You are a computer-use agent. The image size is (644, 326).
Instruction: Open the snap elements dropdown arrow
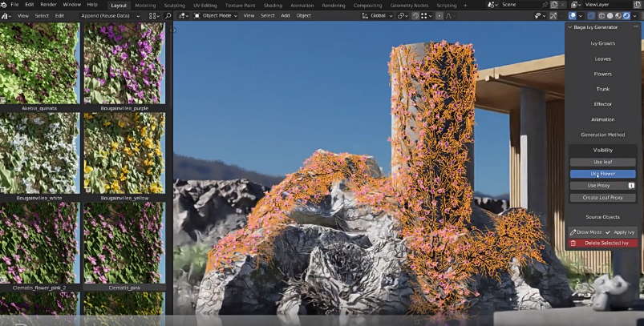pos(431,15)
